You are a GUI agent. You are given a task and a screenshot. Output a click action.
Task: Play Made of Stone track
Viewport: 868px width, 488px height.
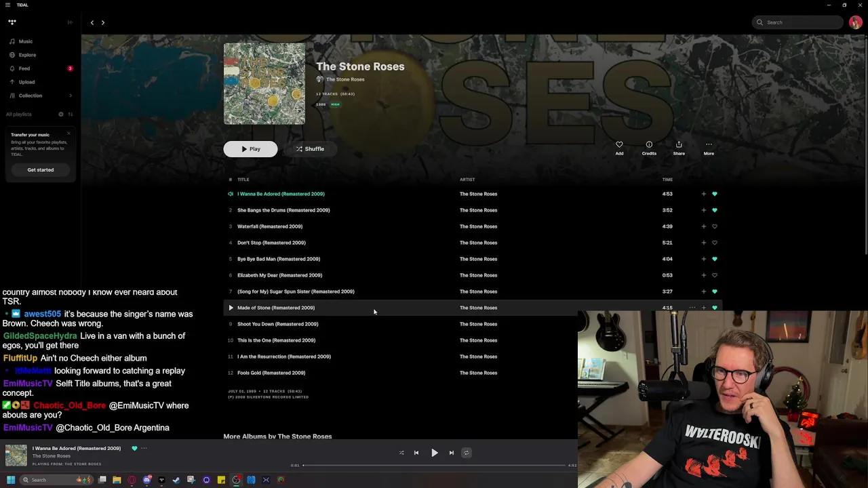[231, 308]
